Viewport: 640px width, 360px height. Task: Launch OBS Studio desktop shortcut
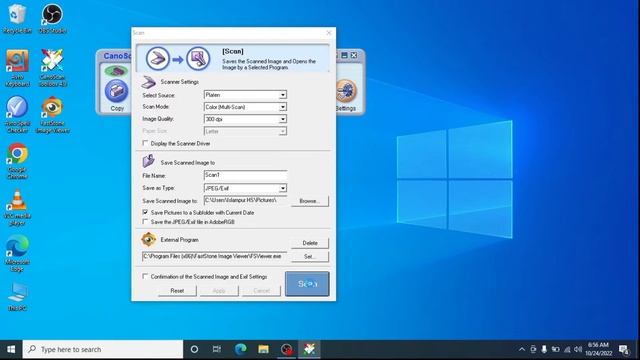click(52, 18)
